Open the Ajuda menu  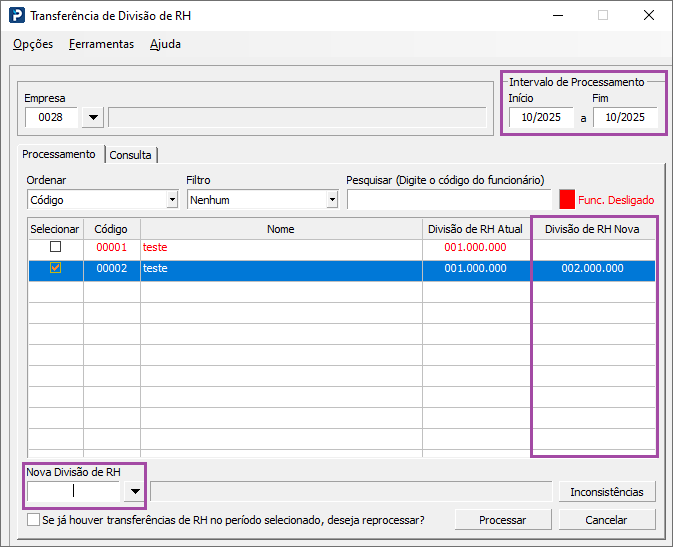tap(165, 44)
